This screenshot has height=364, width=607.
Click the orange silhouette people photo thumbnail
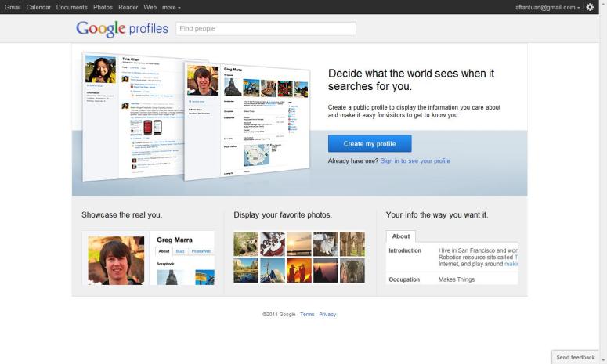pyautogui.click(x=299, y=270)
